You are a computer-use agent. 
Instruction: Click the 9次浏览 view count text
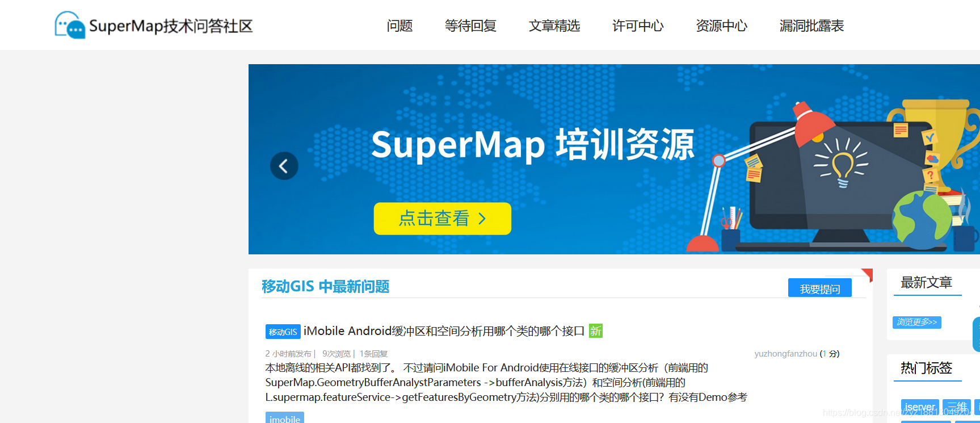click(x=337, y=353)
